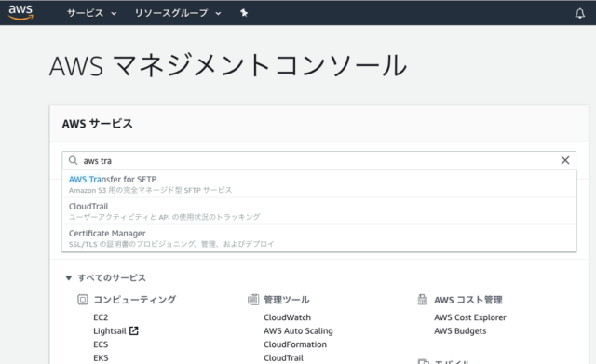Focus the service search field containing 'aws tra'
This screenshot has height=364, width=596.
(318, 160)
